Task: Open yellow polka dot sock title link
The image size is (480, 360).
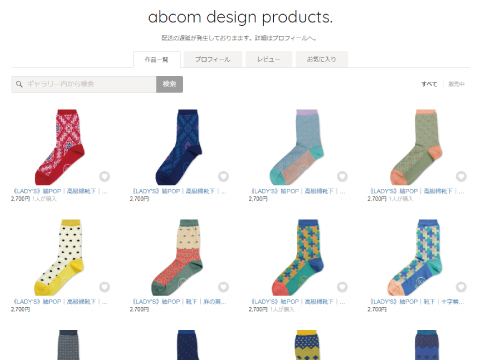Action: point(60,302)
